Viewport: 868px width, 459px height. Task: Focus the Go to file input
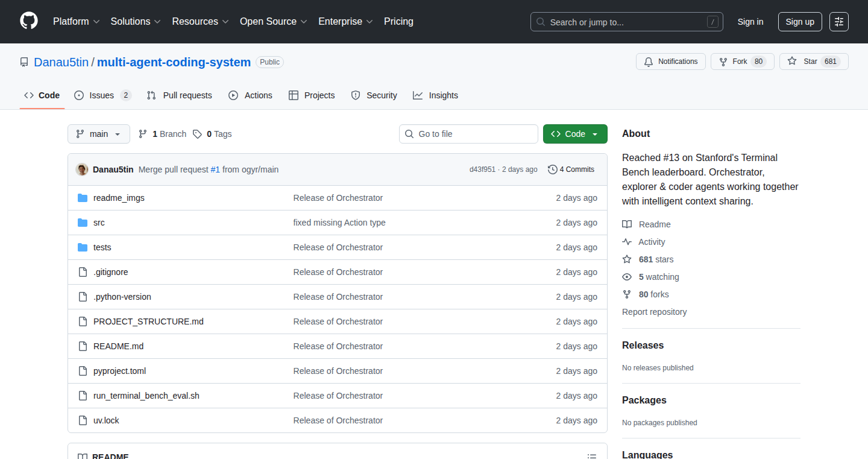pos(468,134)
